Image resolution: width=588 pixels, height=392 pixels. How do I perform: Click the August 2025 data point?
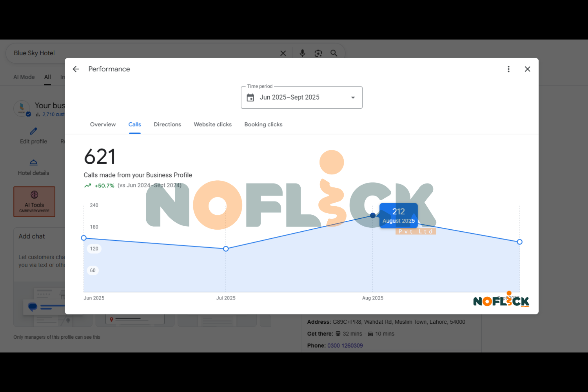pyautogui.click(x=373, y=215)
